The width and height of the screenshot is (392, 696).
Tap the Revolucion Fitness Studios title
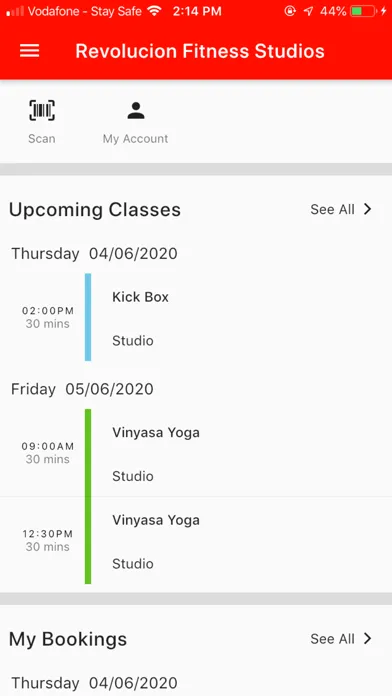coord(200,51)
